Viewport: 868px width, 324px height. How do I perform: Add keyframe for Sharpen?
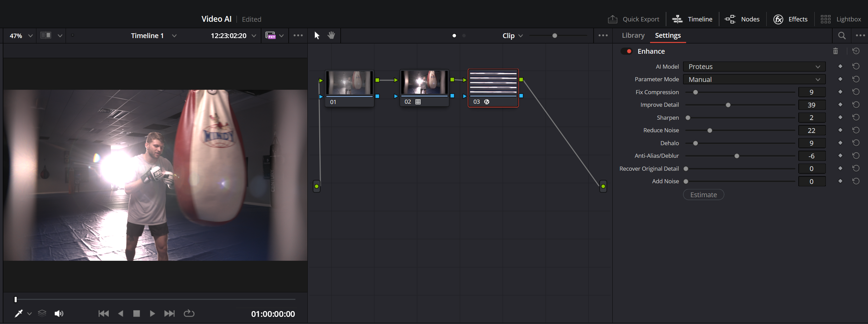pos(840,117)
